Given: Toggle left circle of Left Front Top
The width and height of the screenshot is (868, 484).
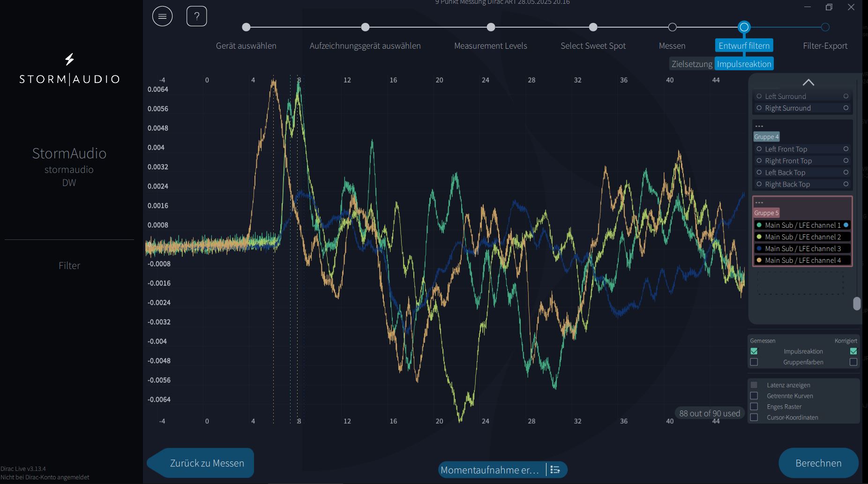Looking at the screenshot, I should pos(759,149).
